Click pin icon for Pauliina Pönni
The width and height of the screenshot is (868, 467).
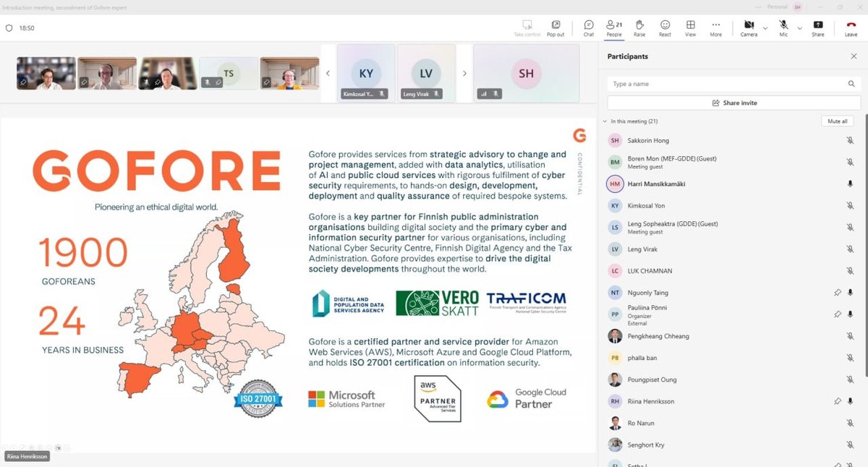837,314
